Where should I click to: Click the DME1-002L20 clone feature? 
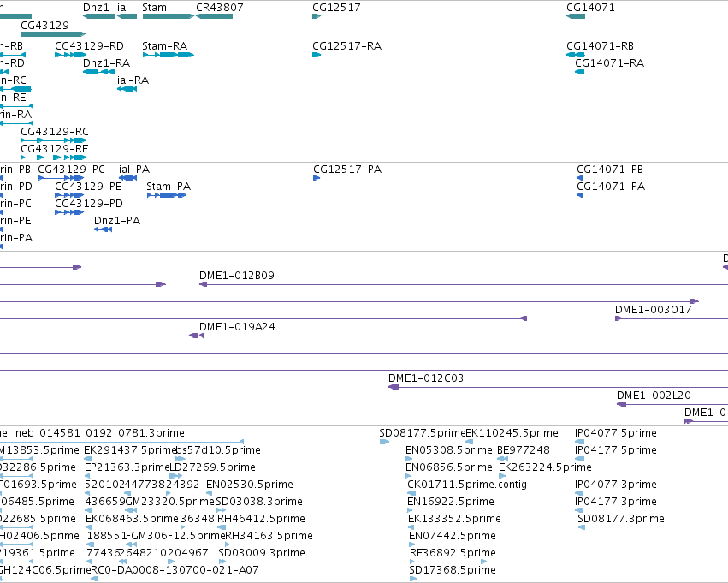click(x=672, y=404)
